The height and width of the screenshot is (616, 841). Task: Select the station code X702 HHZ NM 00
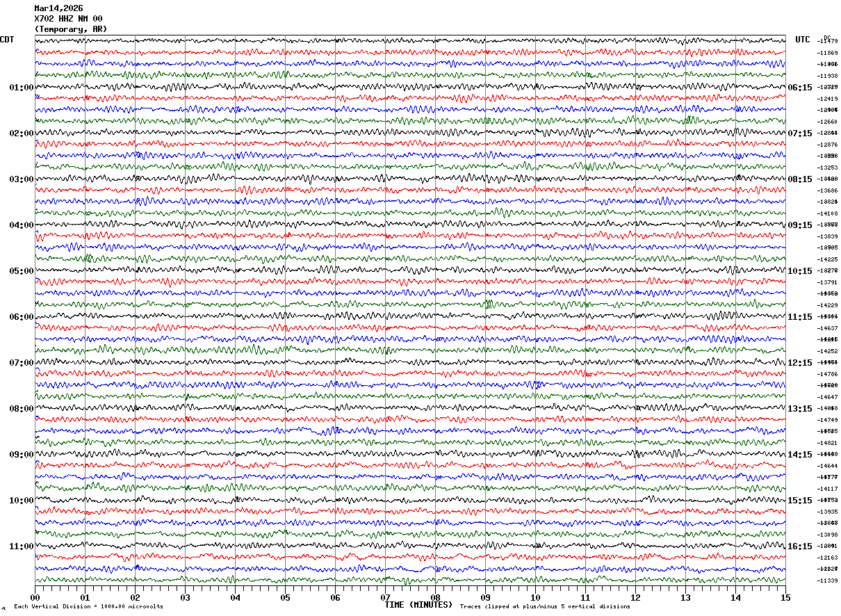pos(68,19)
